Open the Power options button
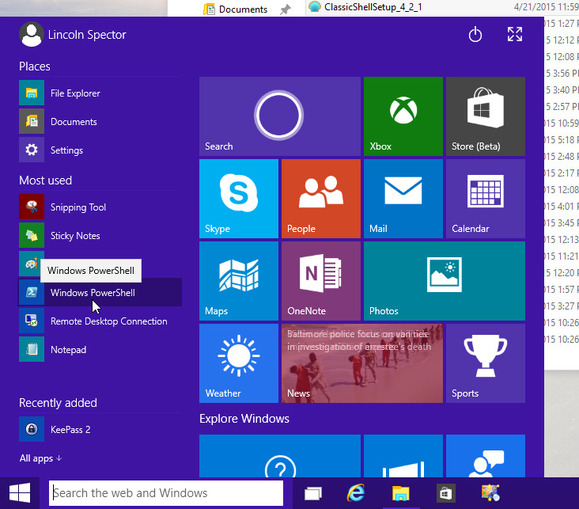The image size is (579, 509). click(x=475, y=35)
